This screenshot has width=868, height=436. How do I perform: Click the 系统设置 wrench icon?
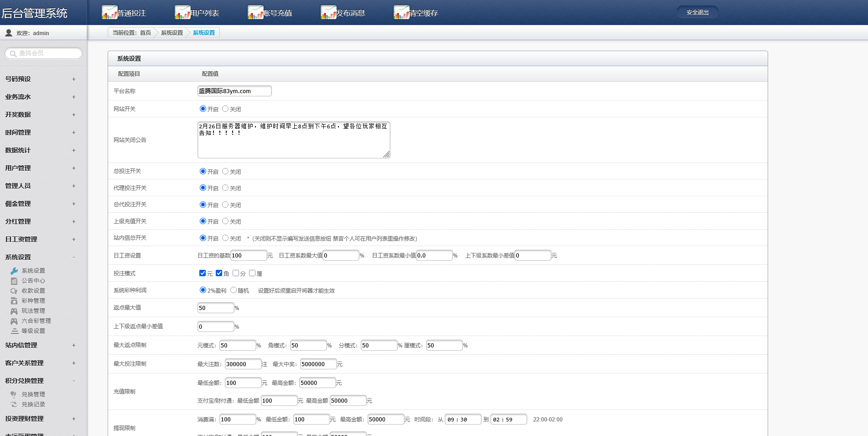click(x=14, y=271)
